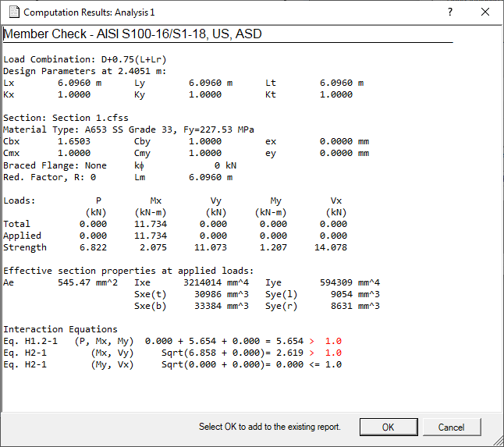
Task: Click the Interaction Equations heading
Action: pos(60,329)
